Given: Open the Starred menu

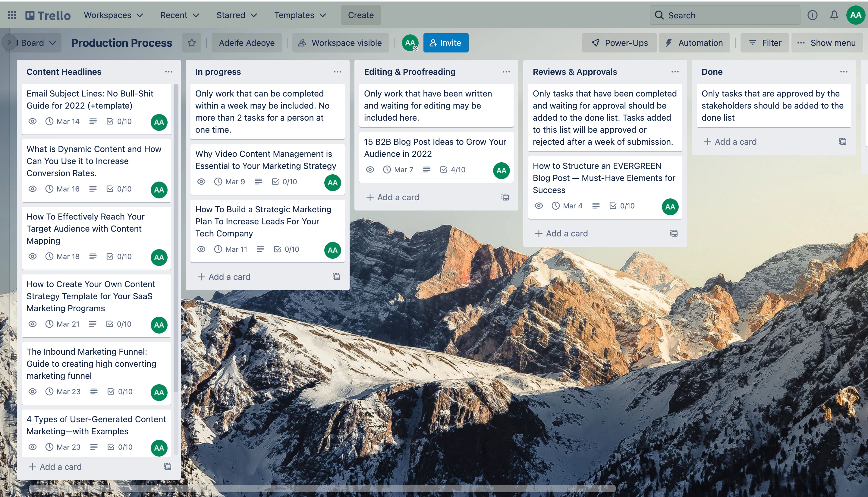Looking at the screenshot, I should [x=237, y=15].
